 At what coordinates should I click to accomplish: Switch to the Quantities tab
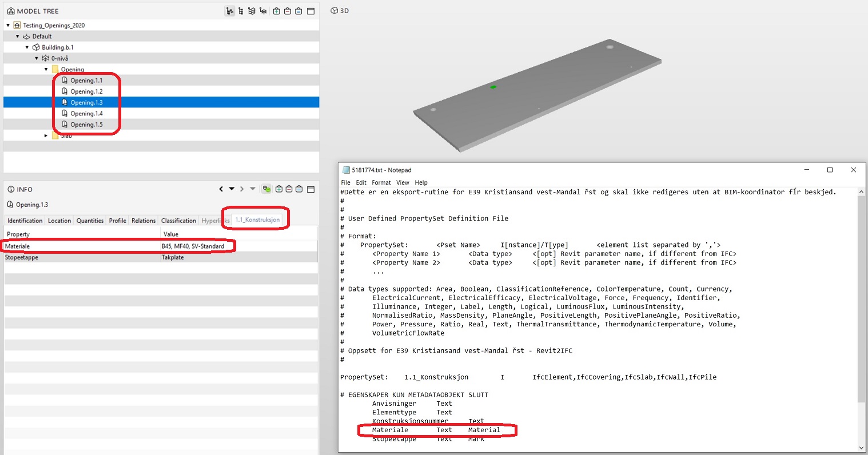pyautogui.click(x=89, y=220)
